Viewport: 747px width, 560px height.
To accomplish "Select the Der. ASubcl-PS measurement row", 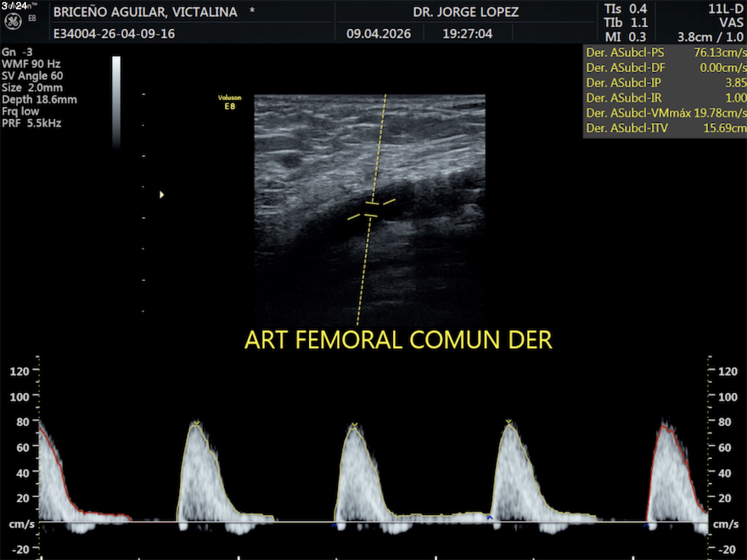I will coord(665,53).
